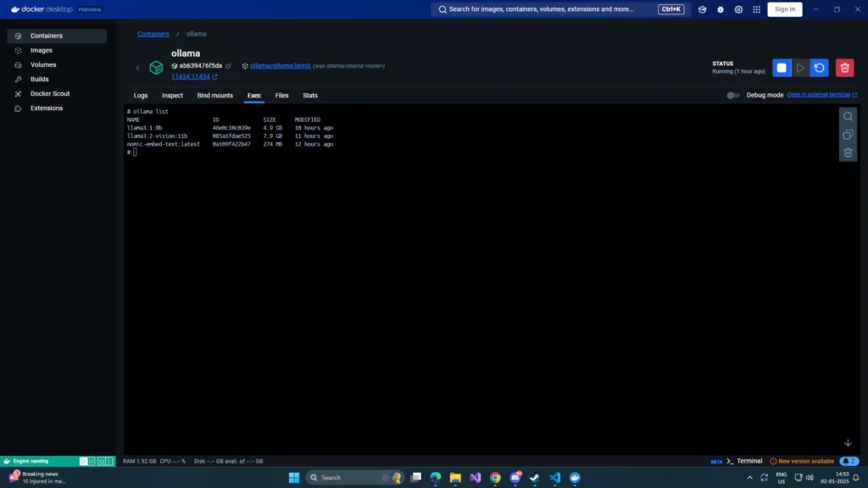Open the apps grid menu
Image resolution: width=868 pixels, height=488 pixels.
click(757, 9)
